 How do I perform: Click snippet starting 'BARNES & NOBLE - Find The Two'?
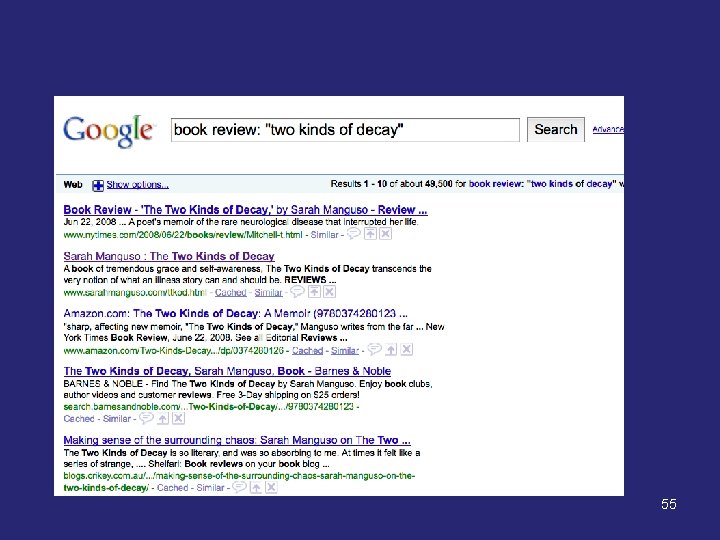(x=248, y=389)
